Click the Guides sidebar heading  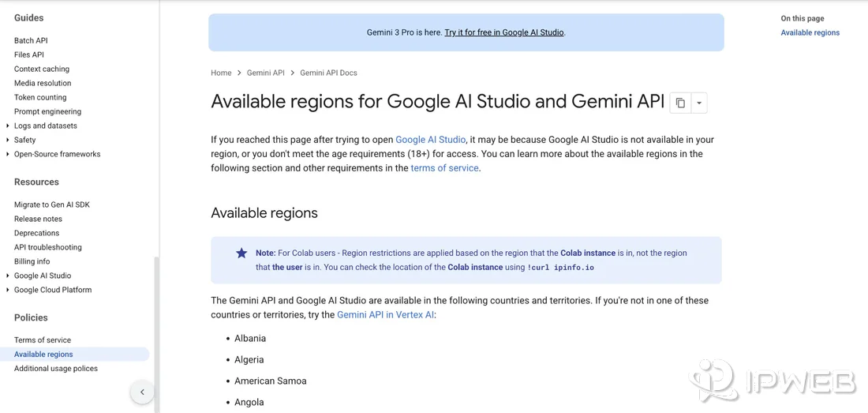[28, 17]
